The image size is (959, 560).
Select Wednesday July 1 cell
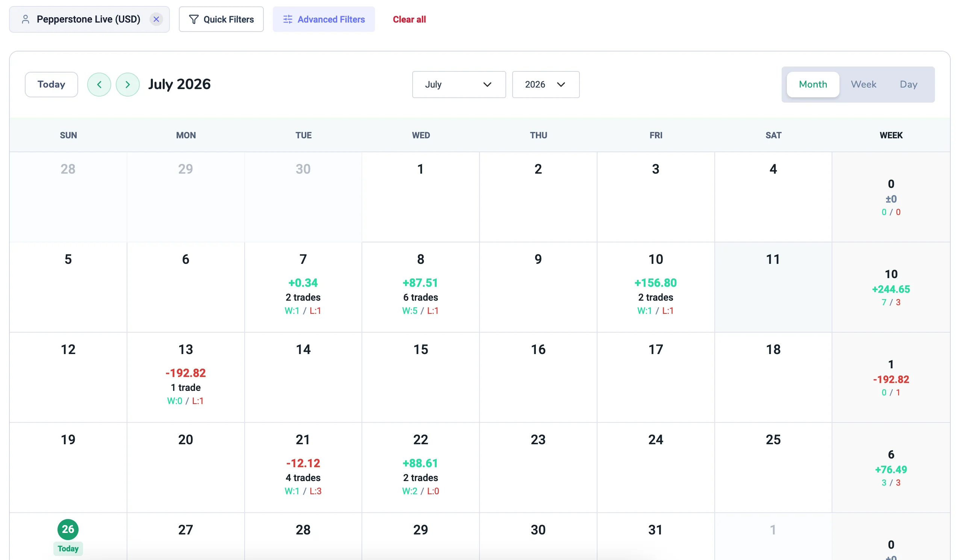coord(421,197)
